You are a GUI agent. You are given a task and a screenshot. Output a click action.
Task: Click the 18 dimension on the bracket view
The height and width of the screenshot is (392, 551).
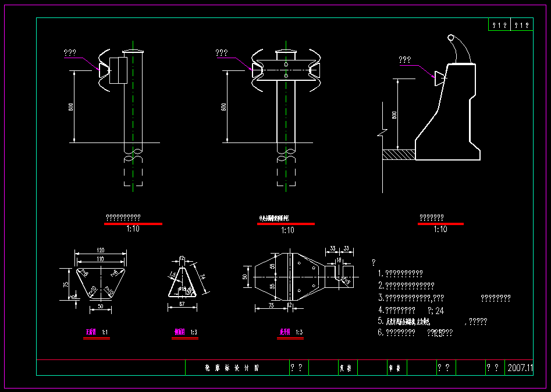pyautogui.click(x=339, y=260)
